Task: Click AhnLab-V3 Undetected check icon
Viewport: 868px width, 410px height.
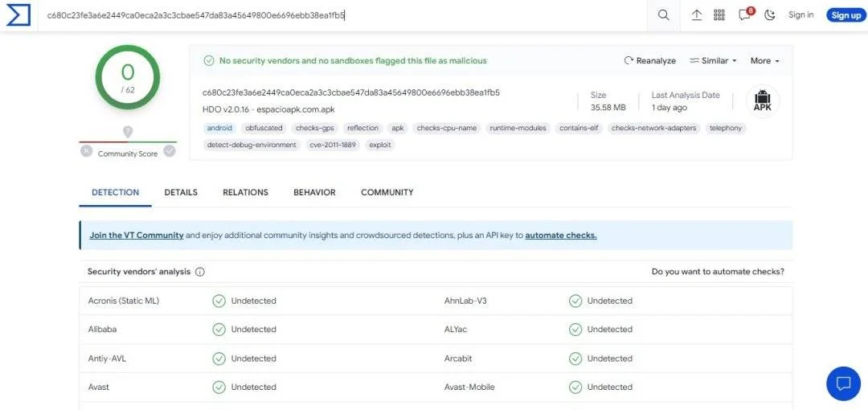Action: coord(575,301)
